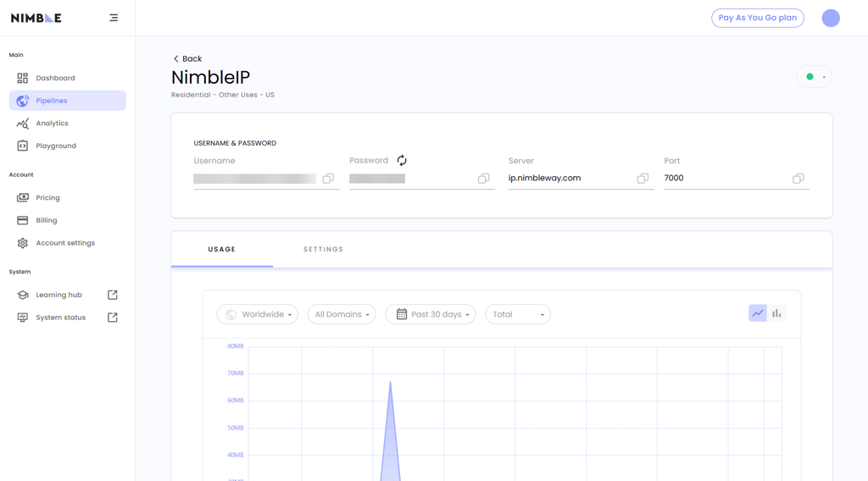Image resolution: width=868 pixels, height=481 pixels.
Task: Click the Pricing money icon
Action: click(22, 197)
